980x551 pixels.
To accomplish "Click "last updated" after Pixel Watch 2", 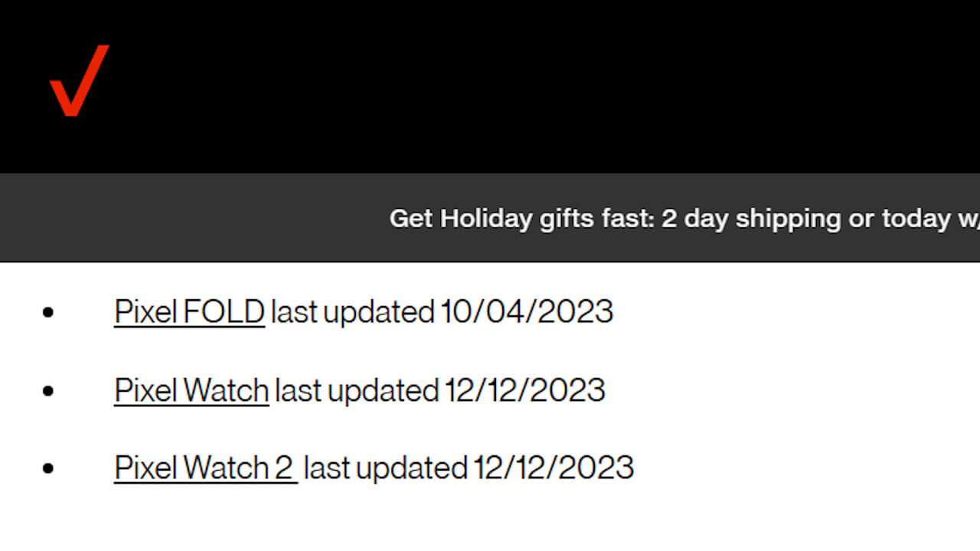I will pyautogui.click(x=385, y=468).
